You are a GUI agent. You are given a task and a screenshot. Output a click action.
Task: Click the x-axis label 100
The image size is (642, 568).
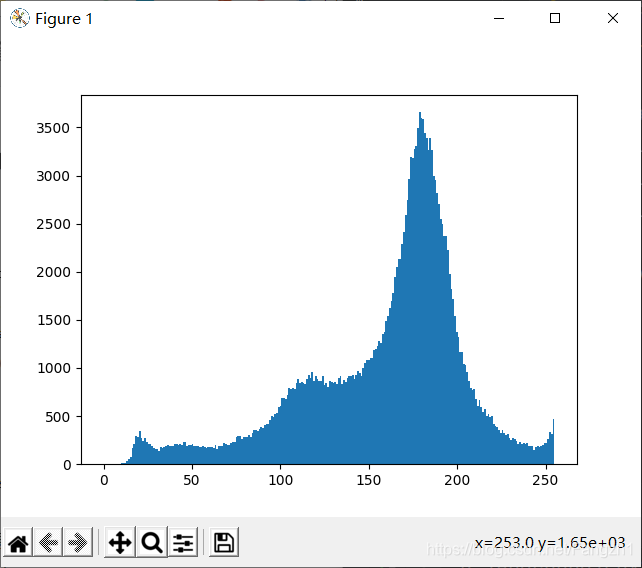[280, 480]
